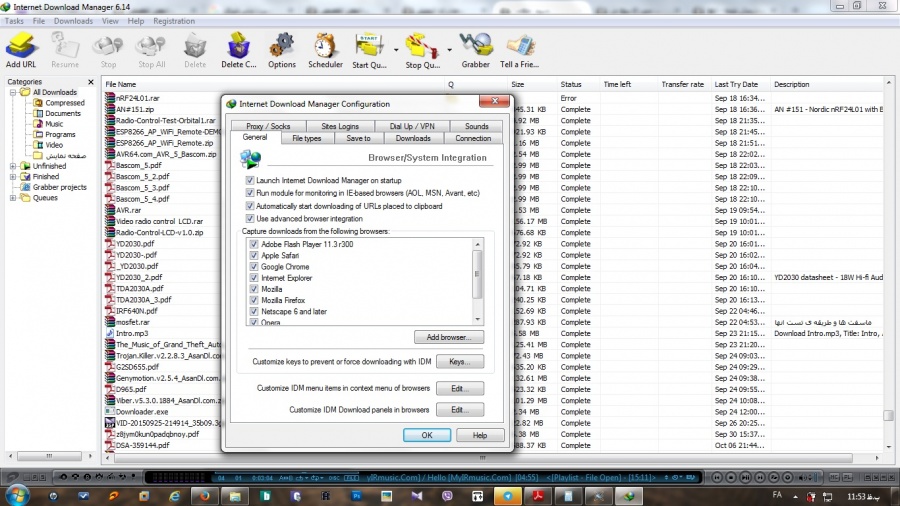Click the Resume toolbar icon
900x506 pixels.
click(x=65, y=50)
